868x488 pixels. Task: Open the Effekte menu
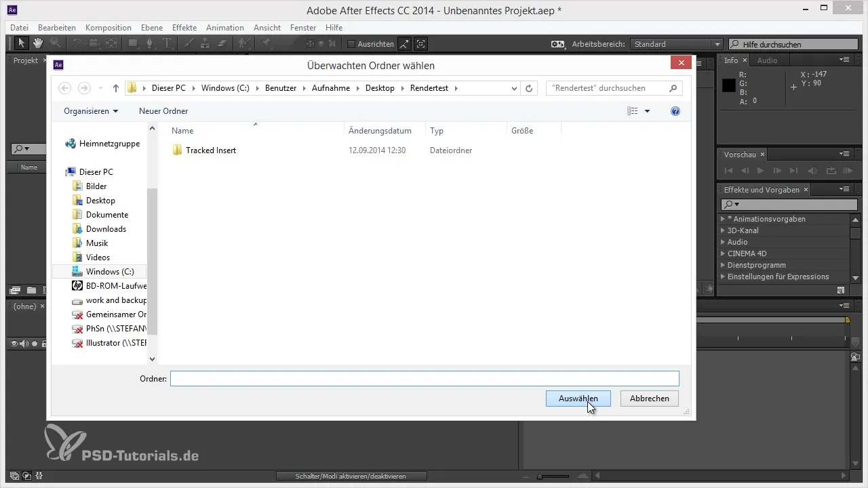tap(184, 28)
